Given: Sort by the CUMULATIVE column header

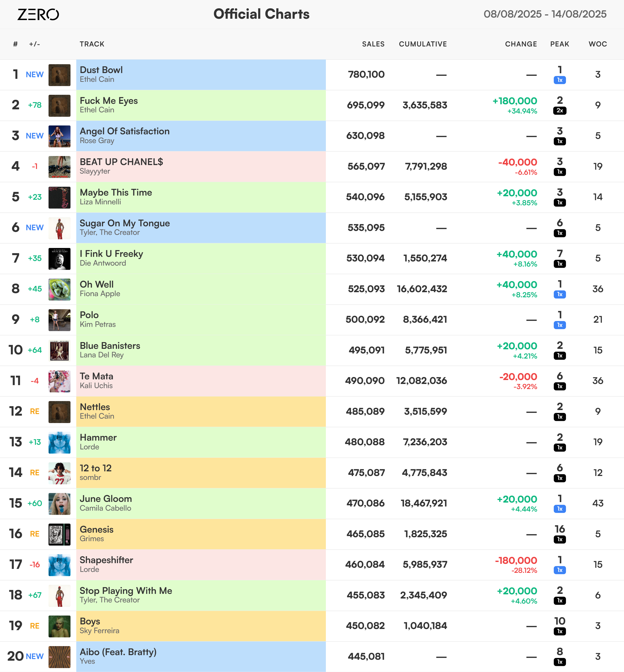Looking at the screenshot, I should point(423,44).
